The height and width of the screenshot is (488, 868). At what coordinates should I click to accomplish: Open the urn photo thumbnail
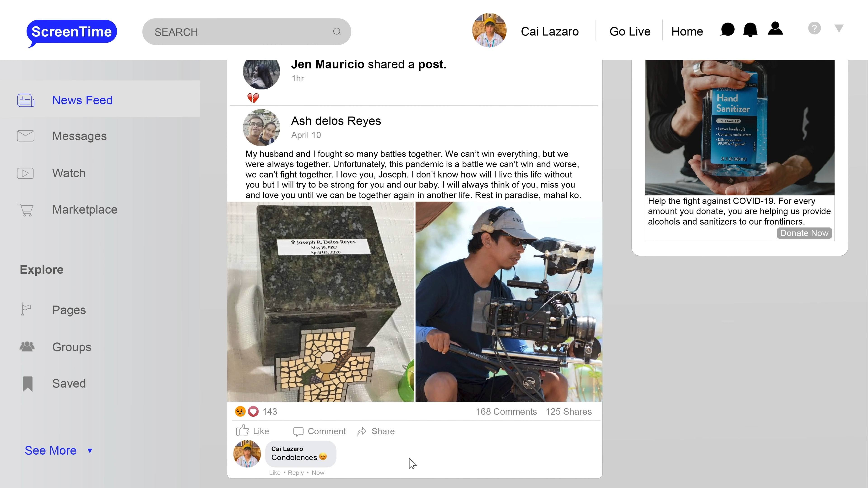pos(321,302)
